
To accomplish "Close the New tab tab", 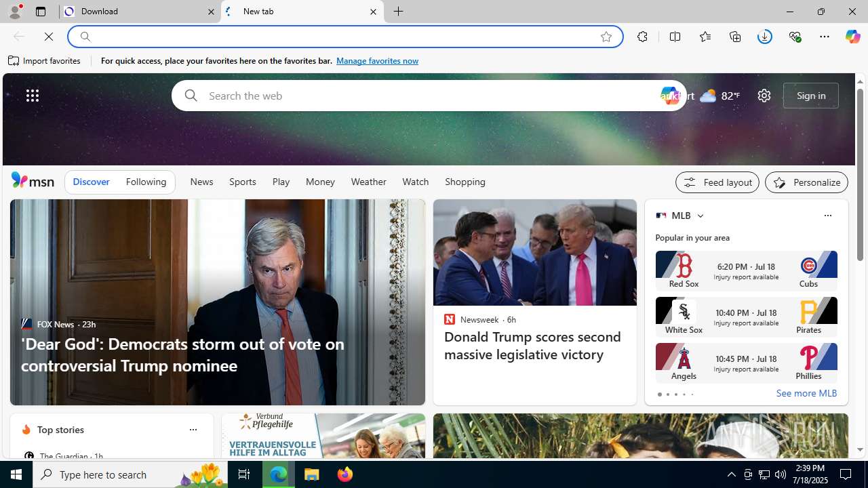I will pyautogui.click(x=373, y=12).
